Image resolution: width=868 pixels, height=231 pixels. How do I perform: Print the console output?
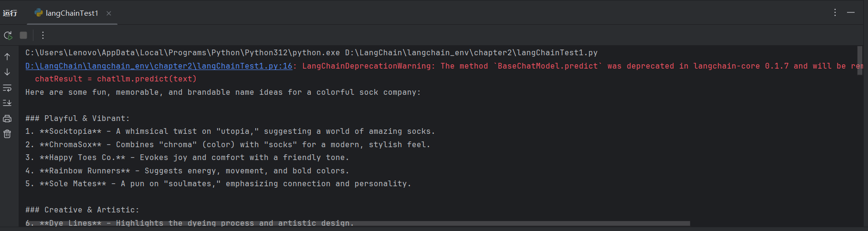[7, 119]
